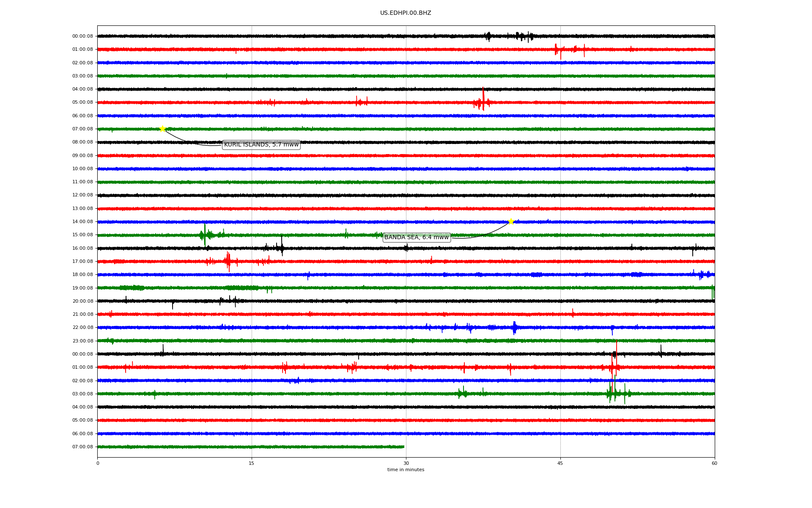Click the 0 tick label on x-axis
This screenshot has height=508, width=812.
pyautogui.click(x=98, y=463)
